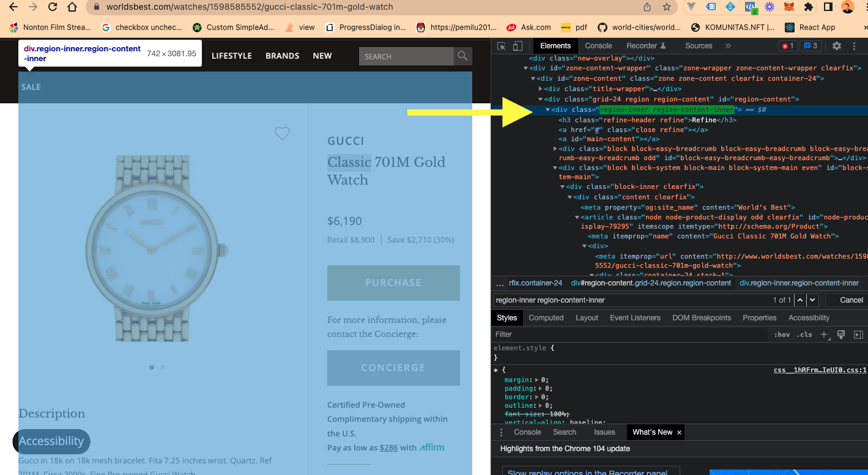The width and height of the screenshot is (868, 475).
Task: Toggle the .cls element classes panel
Action: tap(805, 334)
